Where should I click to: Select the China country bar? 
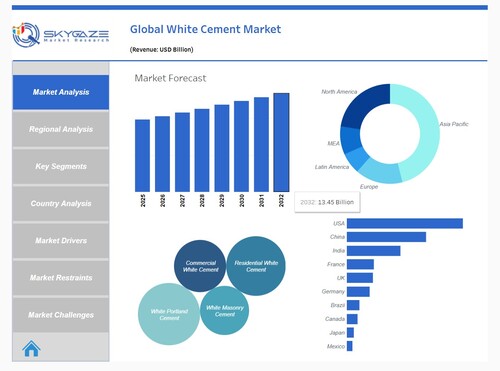coord(386,237)
